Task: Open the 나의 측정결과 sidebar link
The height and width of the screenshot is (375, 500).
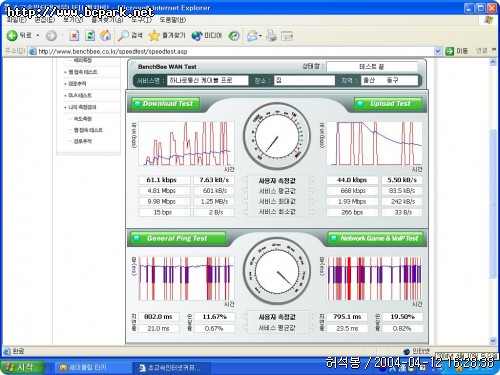Action: [x=82, y=107]
